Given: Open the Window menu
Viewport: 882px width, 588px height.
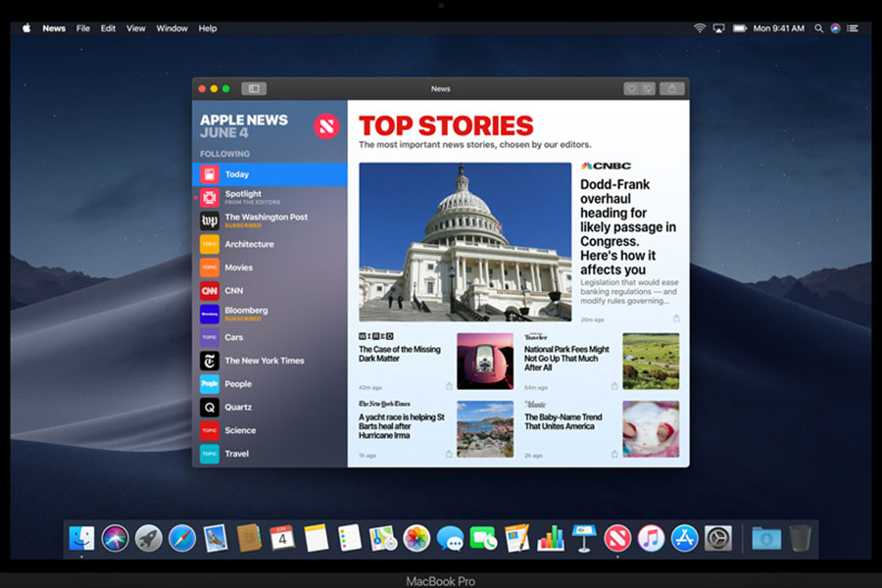Looking at the screenshot, I should click(x=171, y=28).
